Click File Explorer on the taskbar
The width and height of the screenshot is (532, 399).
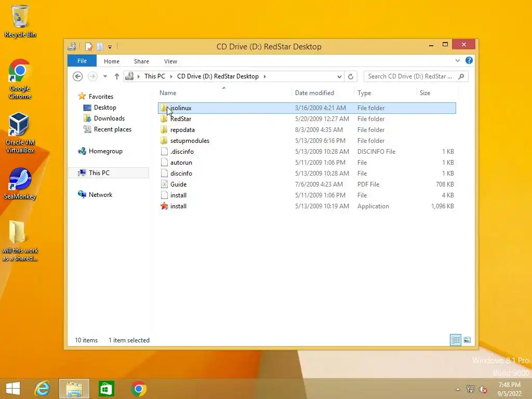pos(74,389)
